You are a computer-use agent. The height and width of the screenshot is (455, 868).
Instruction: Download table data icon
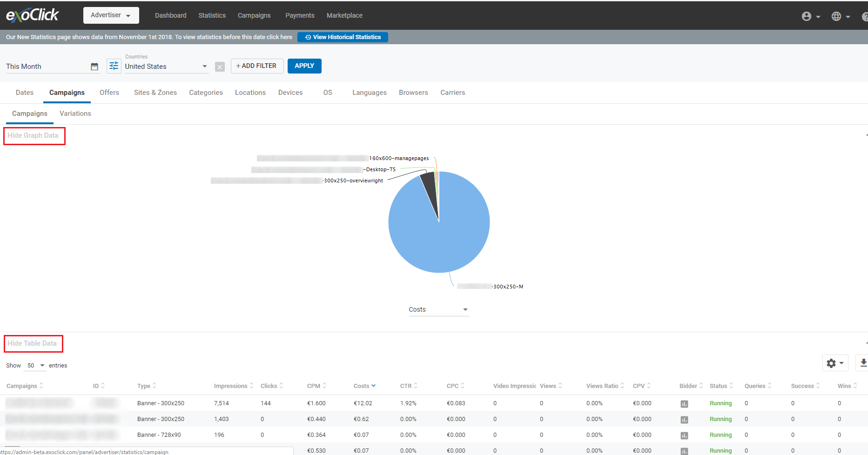tap(863, 363)
